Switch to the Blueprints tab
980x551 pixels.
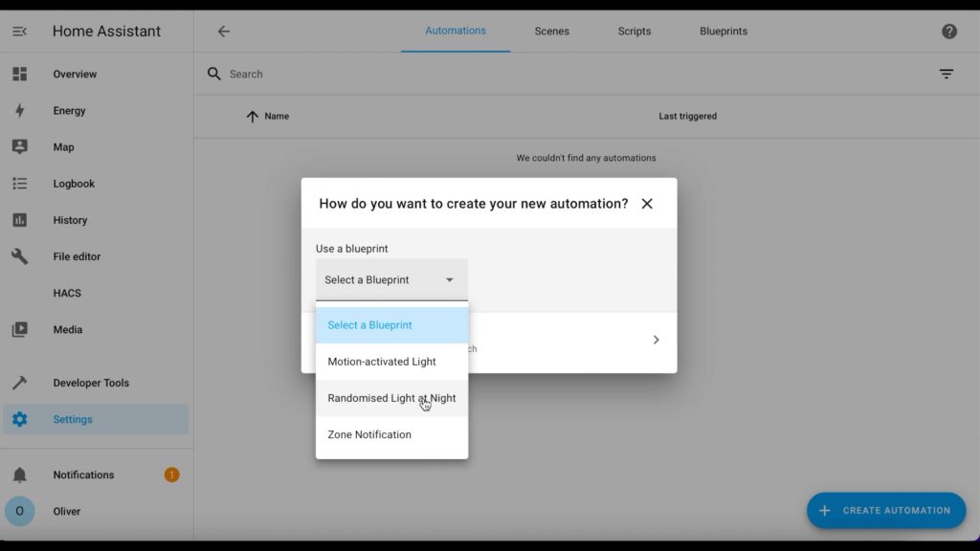pos(724,32)
